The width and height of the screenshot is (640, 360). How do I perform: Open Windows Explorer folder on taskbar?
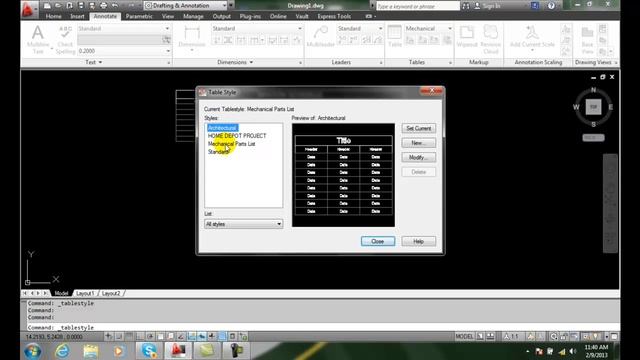click(x=91, y=351)
